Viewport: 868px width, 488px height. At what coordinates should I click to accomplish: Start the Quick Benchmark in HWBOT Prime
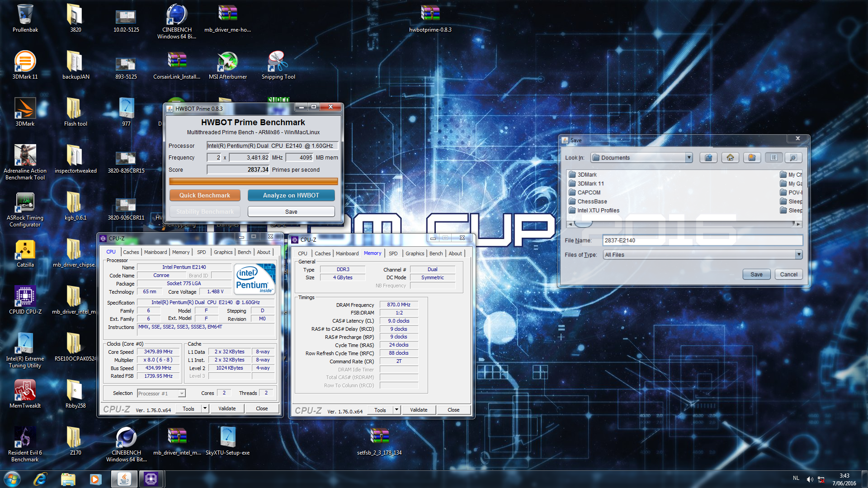pos(205,195)
